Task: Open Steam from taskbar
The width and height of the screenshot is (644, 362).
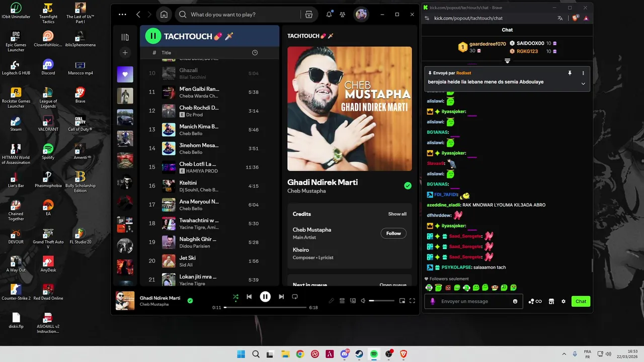Action: pyautogui.click(x=359, y=354)
